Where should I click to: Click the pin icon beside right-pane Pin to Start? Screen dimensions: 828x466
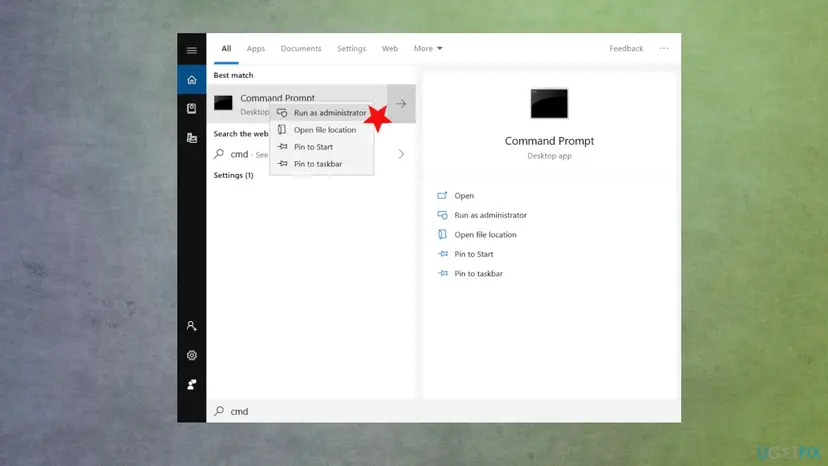click(x=443, y=254)
